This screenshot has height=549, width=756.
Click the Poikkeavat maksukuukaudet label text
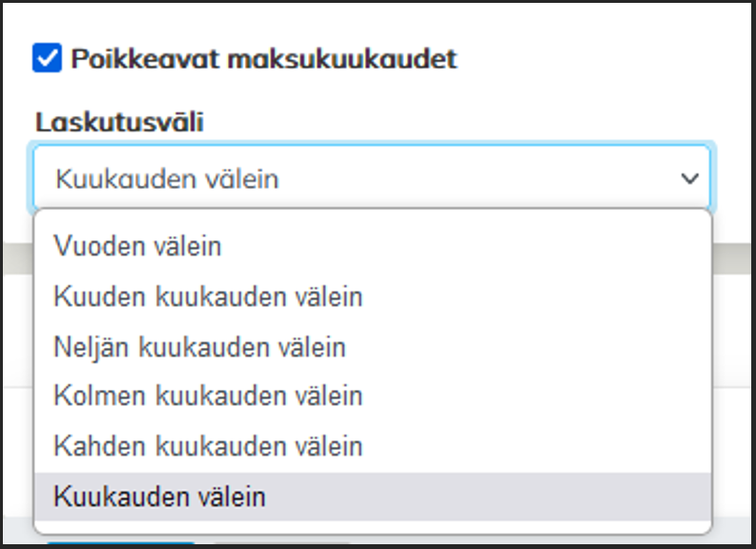264,59
